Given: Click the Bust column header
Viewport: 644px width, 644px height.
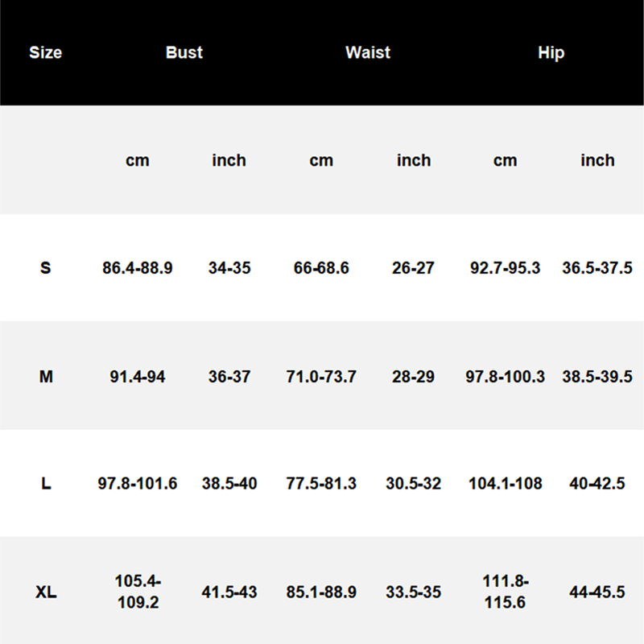Looking at the screenshot, I should 184,53.
